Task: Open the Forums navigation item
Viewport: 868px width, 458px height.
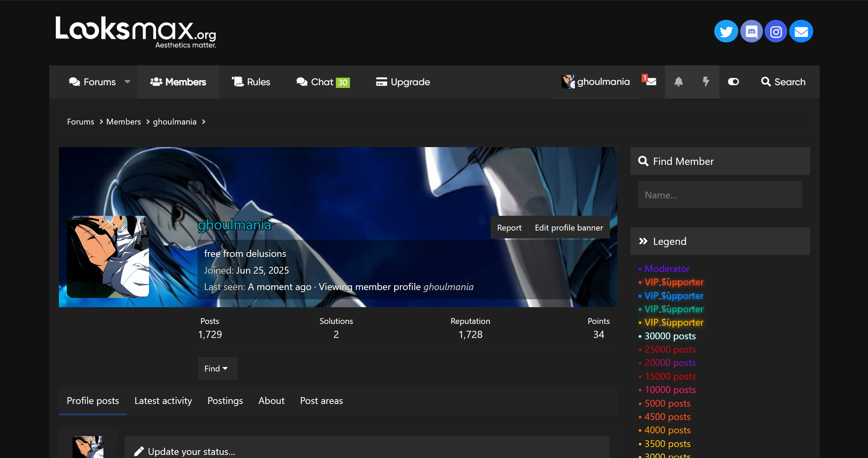Action: [x=92, y=82]
